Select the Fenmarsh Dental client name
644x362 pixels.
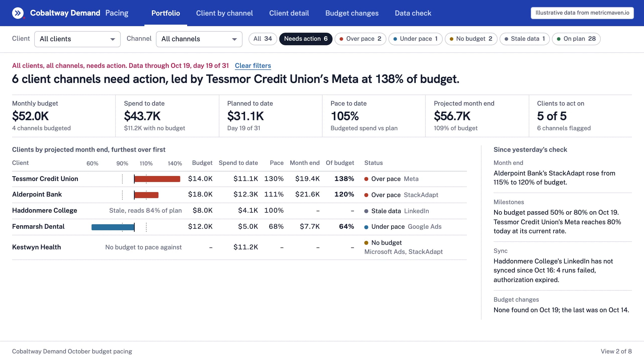38,227
